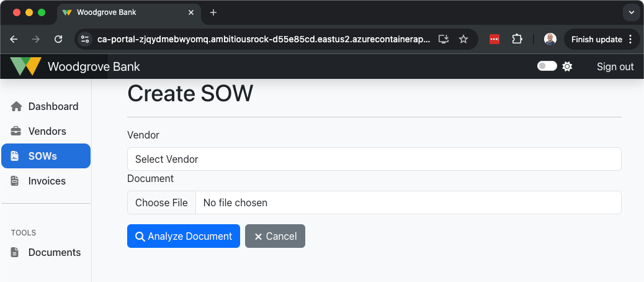Go back with the browser back arrow
This screenshot has width=644, height=282.
click(14, 39)
